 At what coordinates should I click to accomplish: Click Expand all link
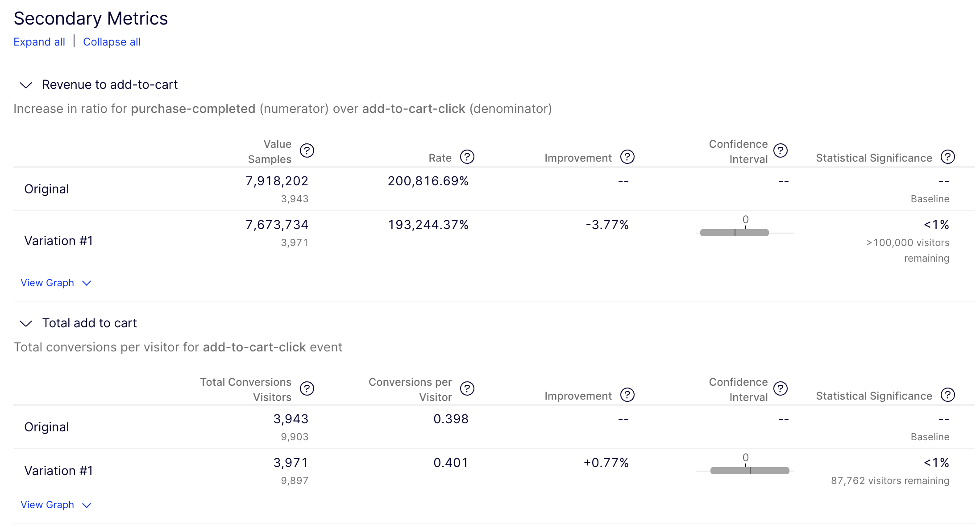(x=39, y=42)
